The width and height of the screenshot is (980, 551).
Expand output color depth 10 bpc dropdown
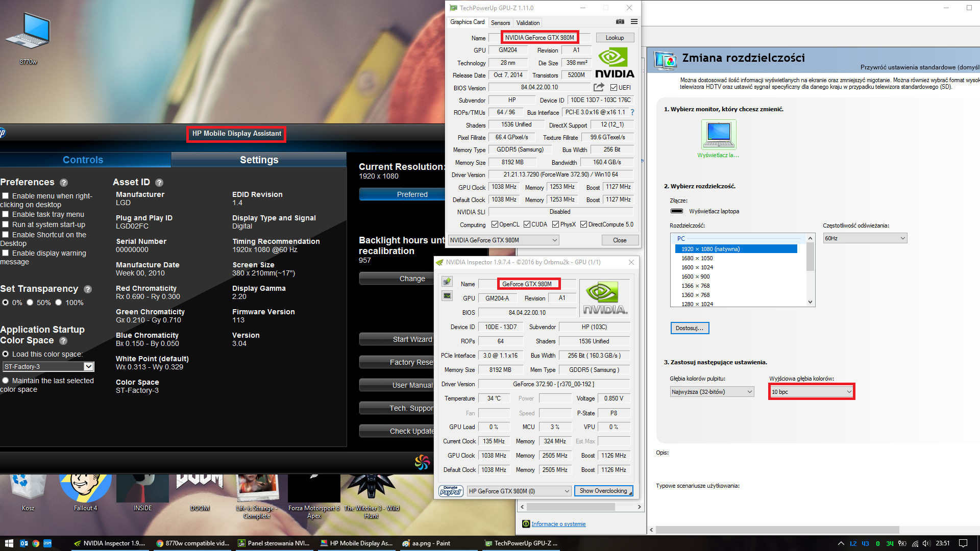(811, 392)
